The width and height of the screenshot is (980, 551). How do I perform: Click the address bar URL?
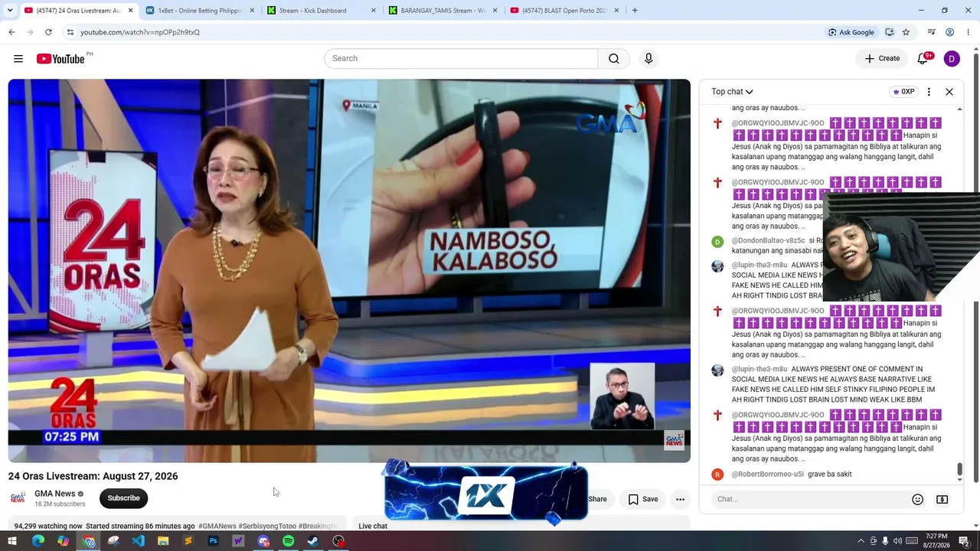point(140,32)
